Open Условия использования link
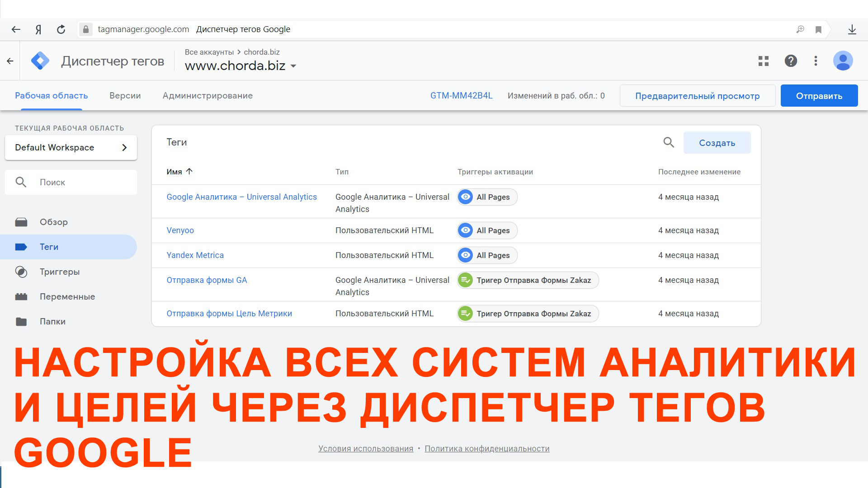 (366, 449)
